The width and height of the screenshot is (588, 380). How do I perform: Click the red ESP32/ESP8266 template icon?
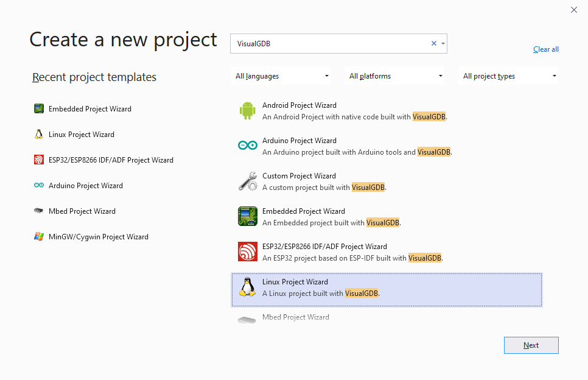click(247, 252)
